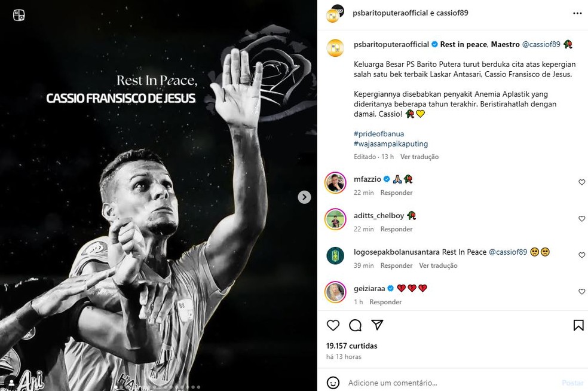Toggle like on mfazzio's comment
The height and width of the screenshot is (391, 588).
click(581, 182)
